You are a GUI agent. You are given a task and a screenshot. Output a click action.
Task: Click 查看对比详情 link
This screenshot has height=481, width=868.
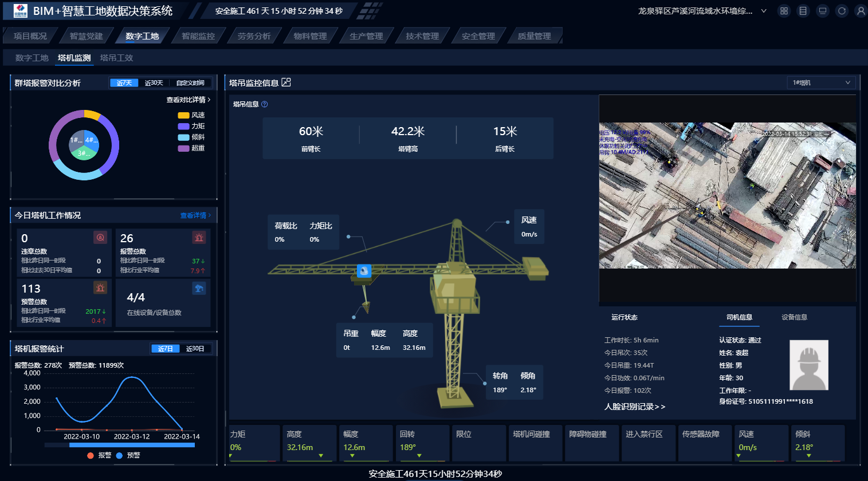coord(188,100)
